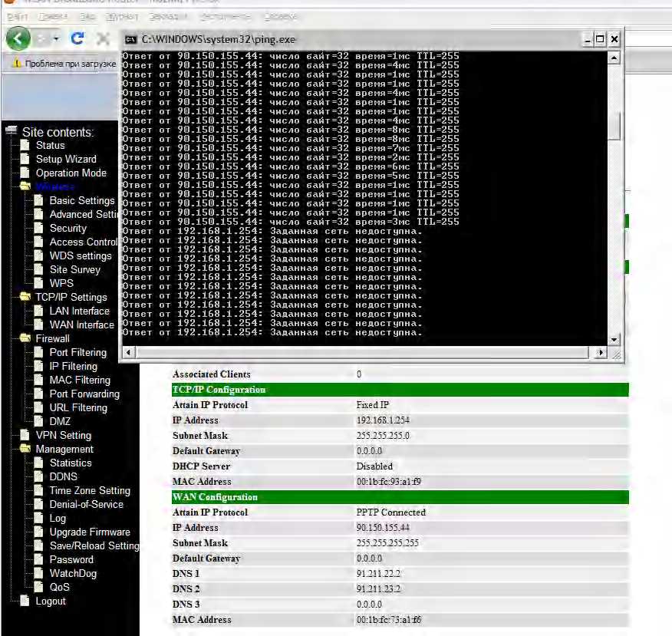Click the Logout page icon

click(26, 601)
